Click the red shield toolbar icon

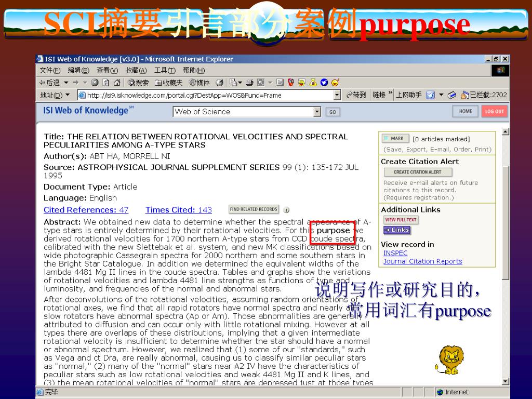click(x=291, y=83)
